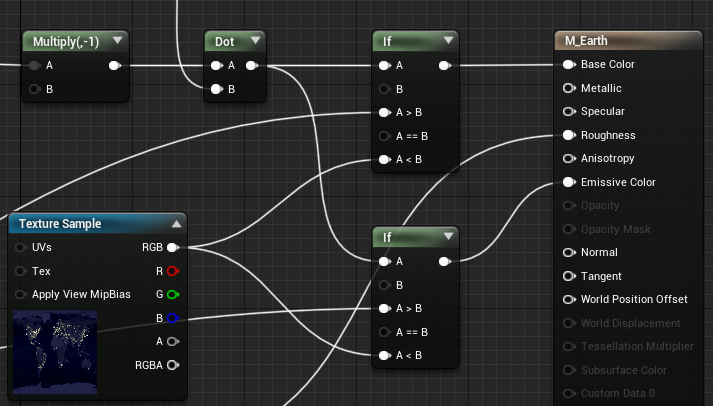Click the Dot node B input pin
Image resolution: width=713 pixels, height=406 pixels.
pyautogui.click(x=217, y=89)
